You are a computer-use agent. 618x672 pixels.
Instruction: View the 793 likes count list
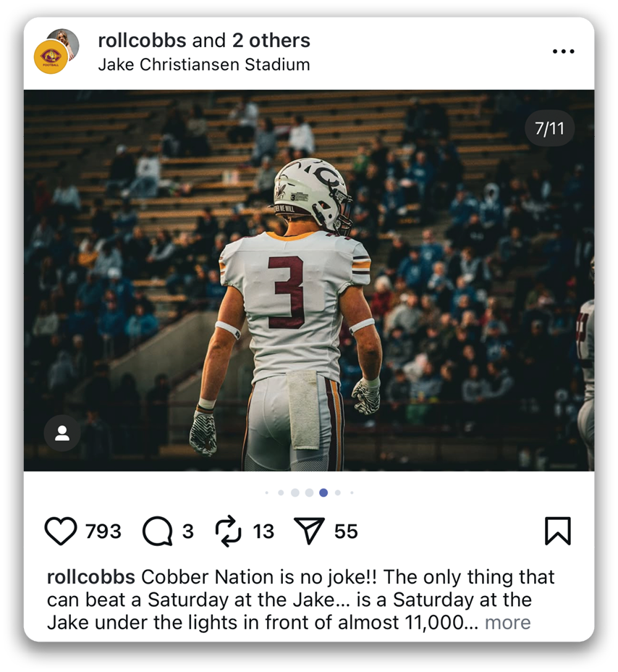click(x=103, y=532)
